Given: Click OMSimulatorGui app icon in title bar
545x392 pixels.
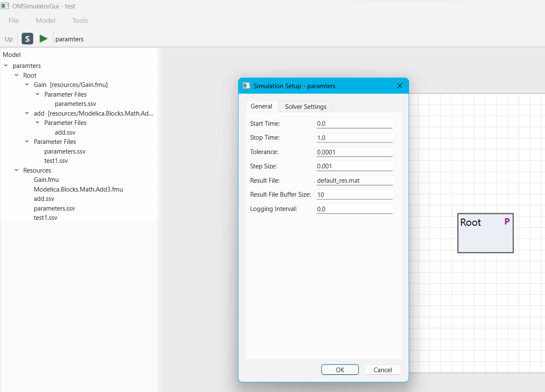Looking at the screenshot, I should (5, 6).
